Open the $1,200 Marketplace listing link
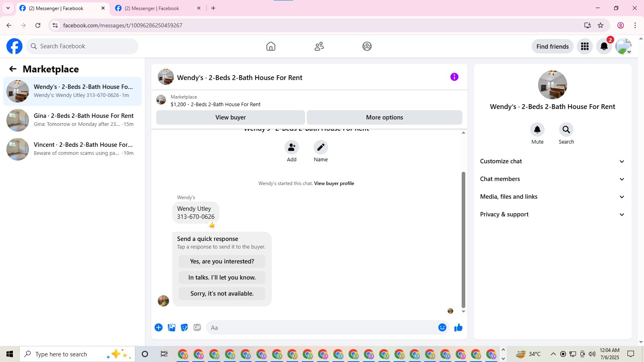Viewport: 644px width, 362px height. (x=215, y=105)
